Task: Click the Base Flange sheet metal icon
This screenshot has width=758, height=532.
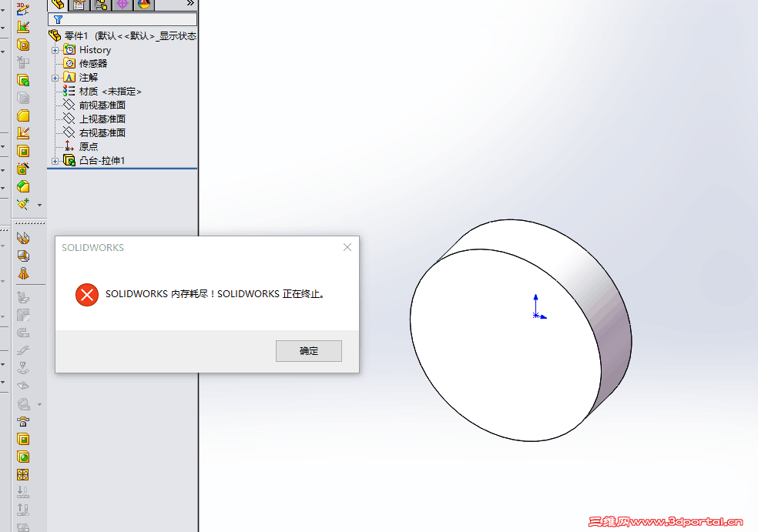Action: point(22,238)
